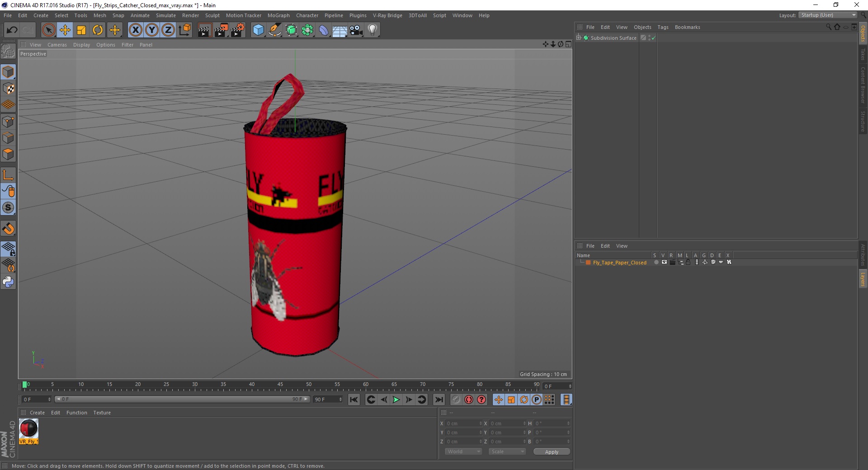Toggle render visibility of Fly_Tape_Paper_Closed layer
Viewport: 868px width, 470px height.
click(672, 263)
